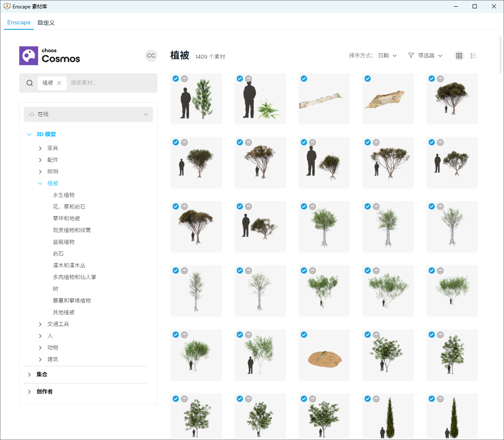
Task: Select the flat sandstone rock thumbnail
Action: click(x=324, y=355)
